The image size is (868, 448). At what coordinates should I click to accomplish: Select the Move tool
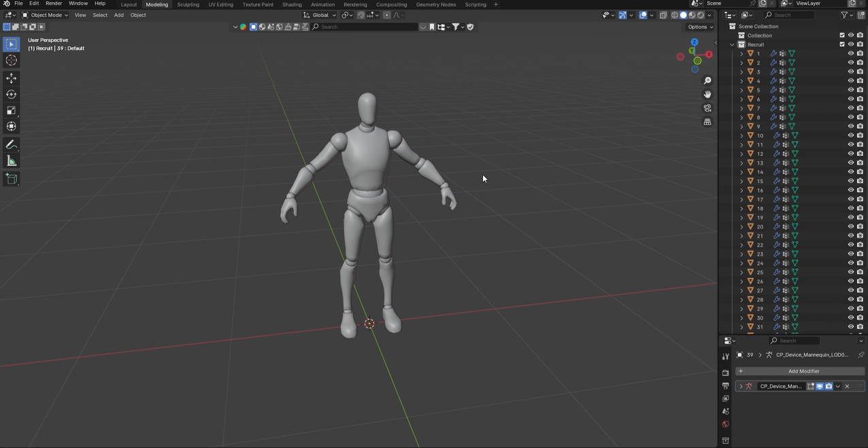coord(12,78)
